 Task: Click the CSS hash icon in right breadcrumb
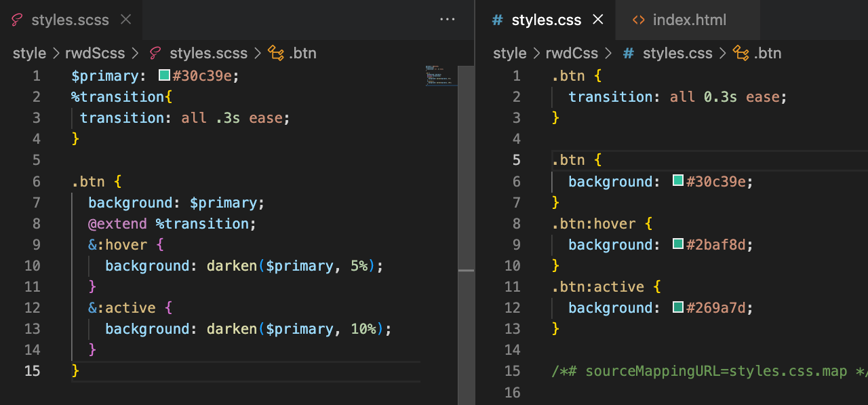[x=628, y=53]
